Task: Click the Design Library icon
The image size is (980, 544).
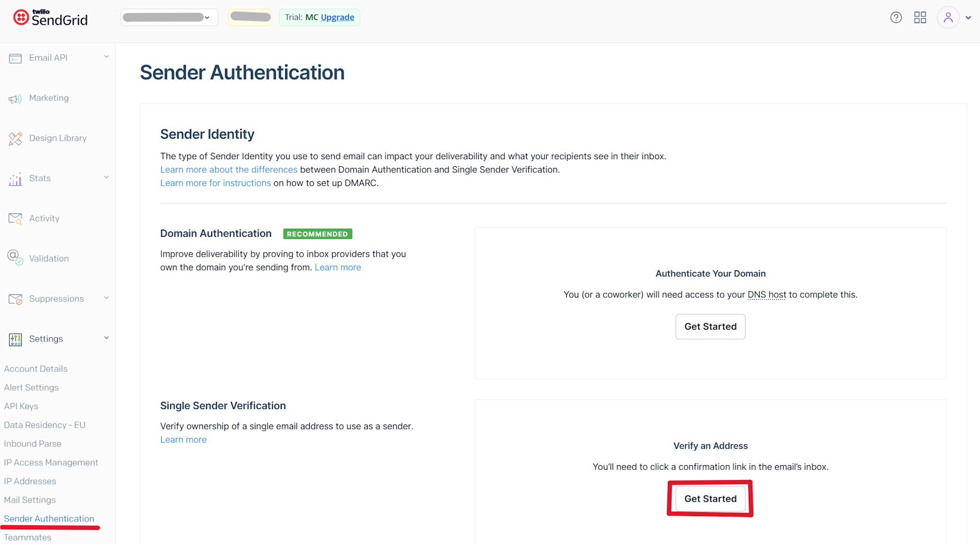Action: tap(15, 138)
